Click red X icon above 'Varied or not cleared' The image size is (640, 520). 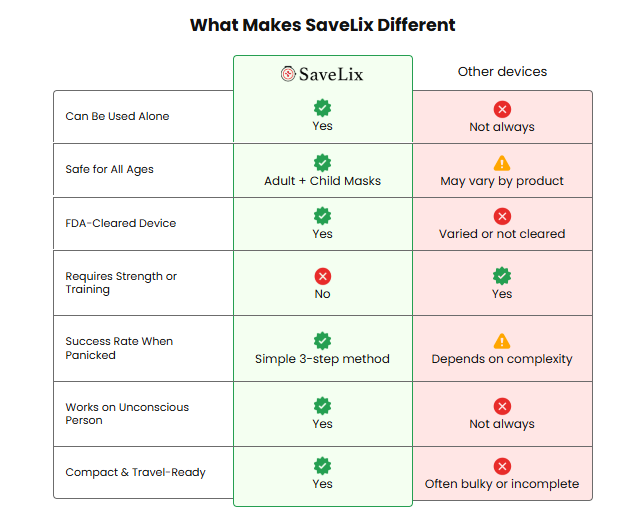coord(502,216)
